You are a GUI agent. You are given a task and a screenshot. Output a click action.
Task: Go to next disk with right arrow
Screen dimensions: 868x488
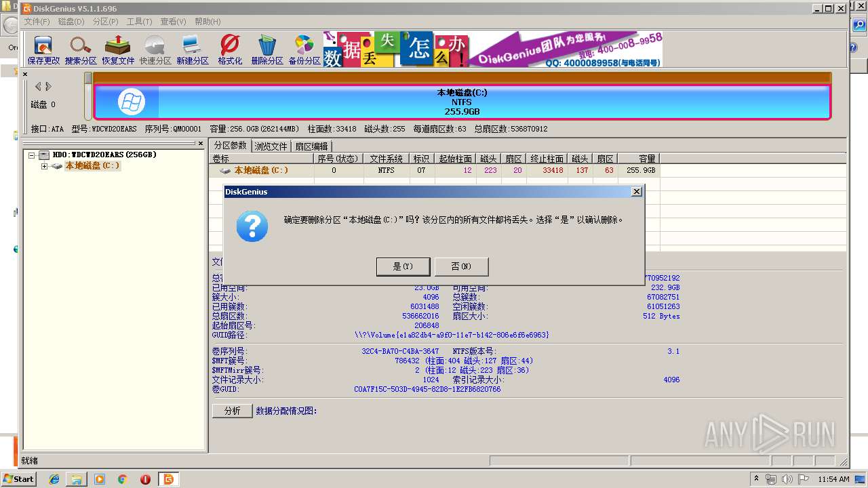(48, 86)
